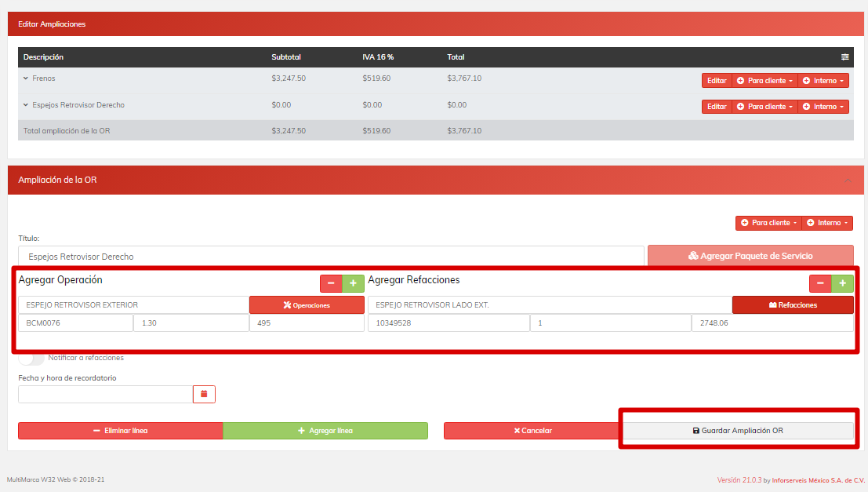The height and width of the screenshot is (492, 868).
Task: Open Interno dropdown above Título field
Action: [x=827, y=223]
